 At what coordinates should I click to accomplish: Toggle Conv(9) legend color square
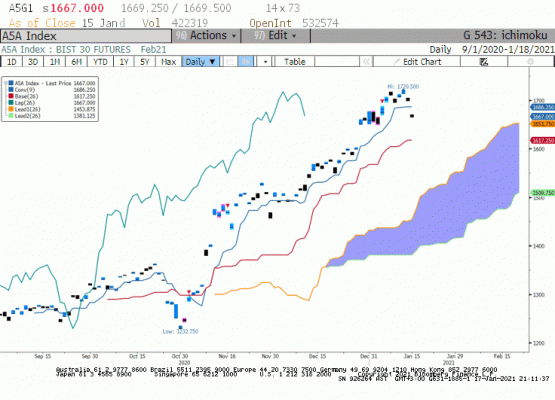pos(11,90)
